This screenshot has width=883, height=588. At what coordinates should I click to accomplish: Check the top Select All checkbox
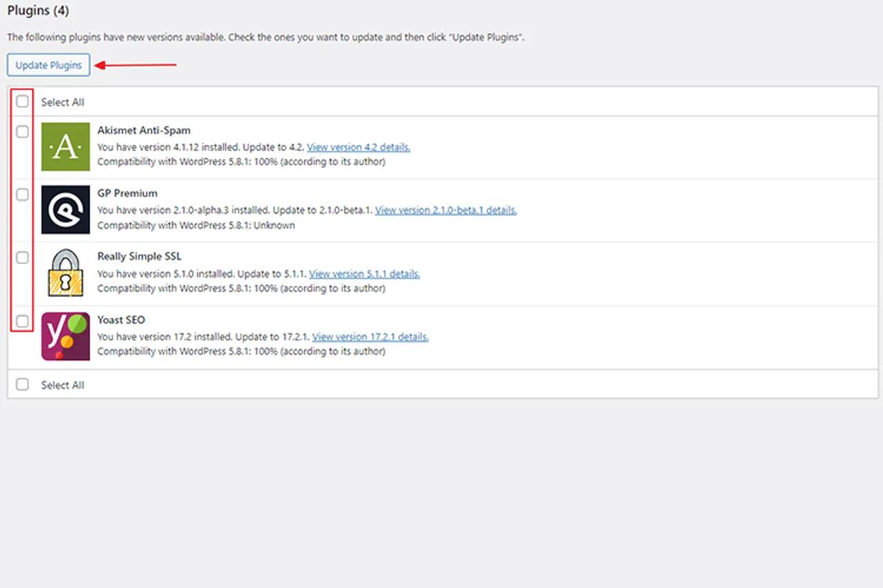click(23, 101)
